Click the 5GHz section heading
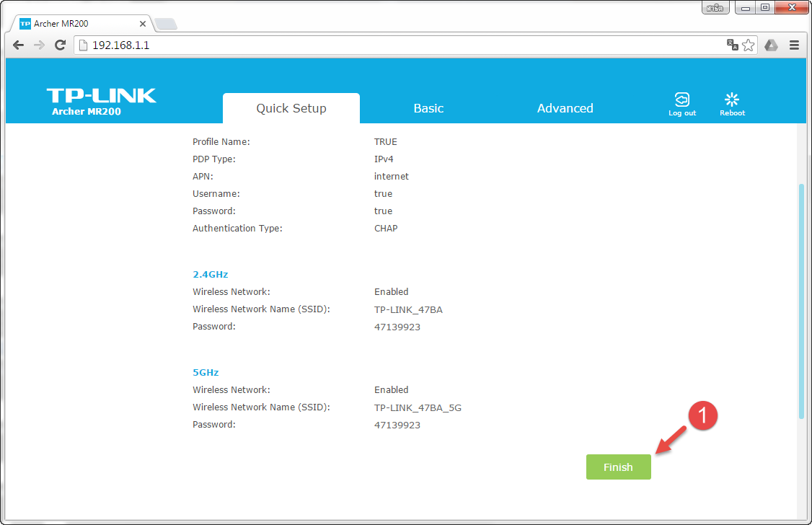 (x=206, y=372)
